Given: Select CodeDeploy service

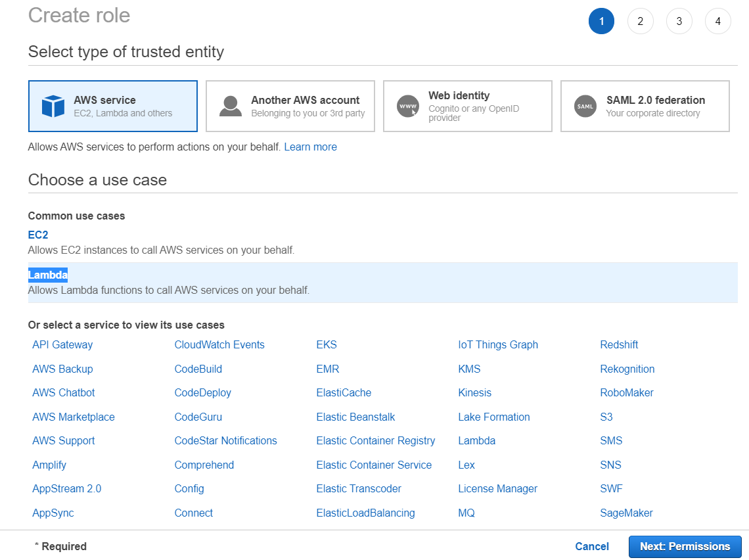Looking at the screenshot, I should (x=202, y=393).
